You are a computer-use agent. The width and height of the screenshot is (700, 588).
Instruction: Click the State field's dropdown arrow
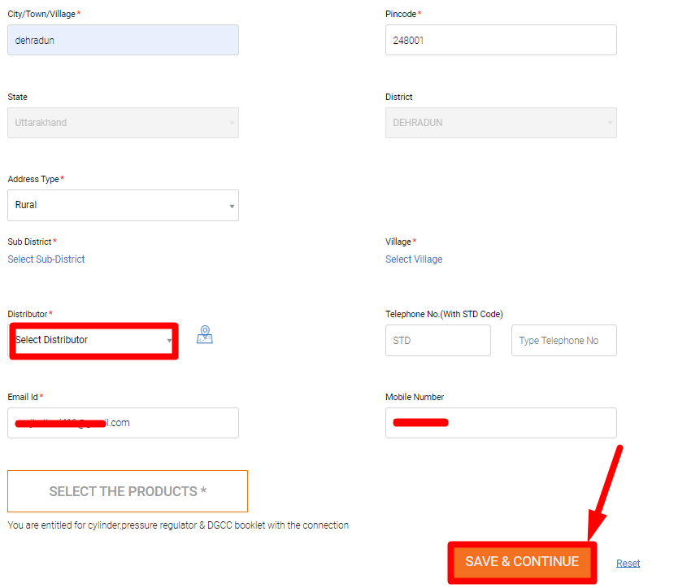(x=232, y=124)
